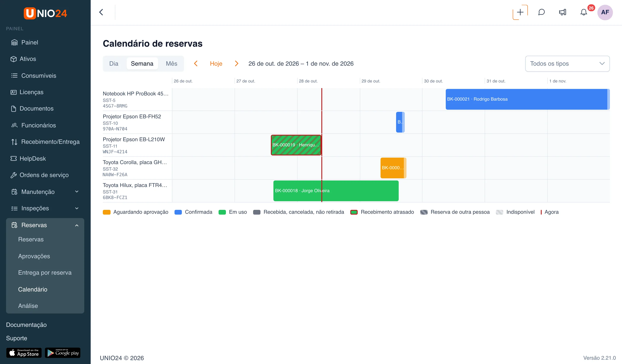
Task: Click the Inspeções checklist icon
Action: tap(14, 208)
